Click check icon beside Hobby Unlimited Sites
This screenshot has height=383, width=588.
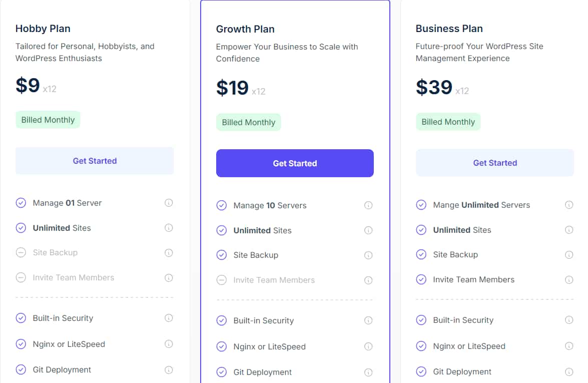coord(21,228)
